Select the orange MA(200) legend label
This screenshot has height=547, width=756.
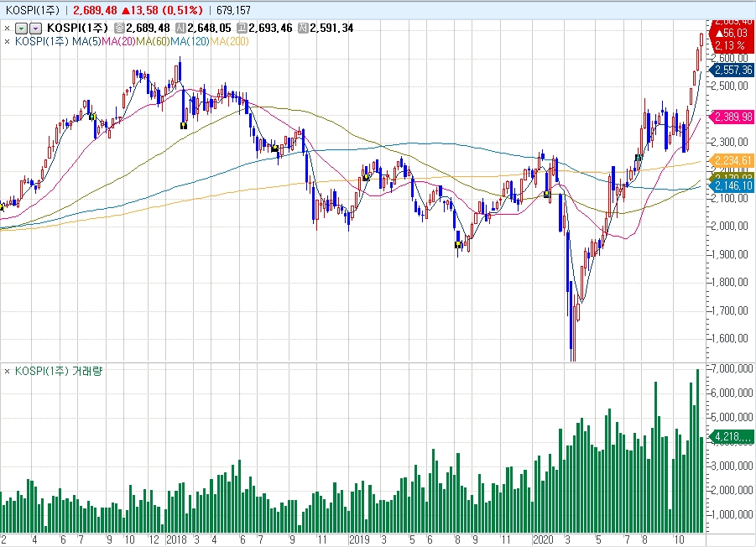click(x=229, y=41)
